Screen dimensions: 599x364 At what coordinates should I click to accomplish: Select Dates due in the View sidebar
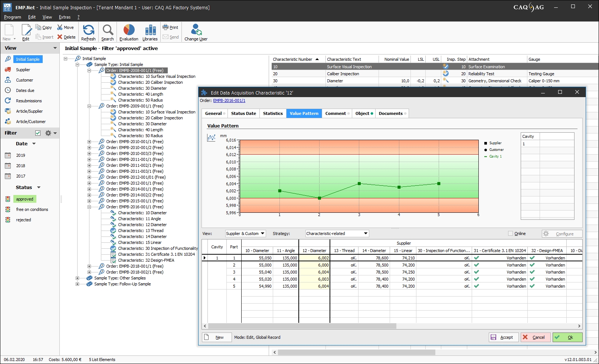click(x=25, y=90)
